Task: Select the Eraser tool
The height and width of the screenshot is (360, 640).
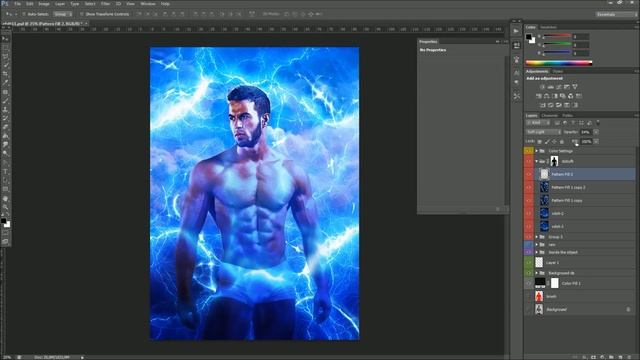Action: [5, 127]
